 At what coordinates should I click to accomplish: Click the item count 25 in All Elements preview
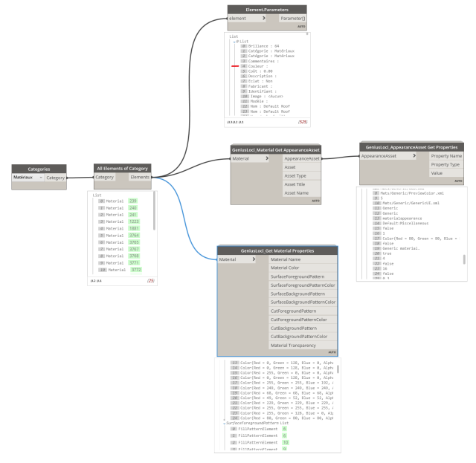151,281
